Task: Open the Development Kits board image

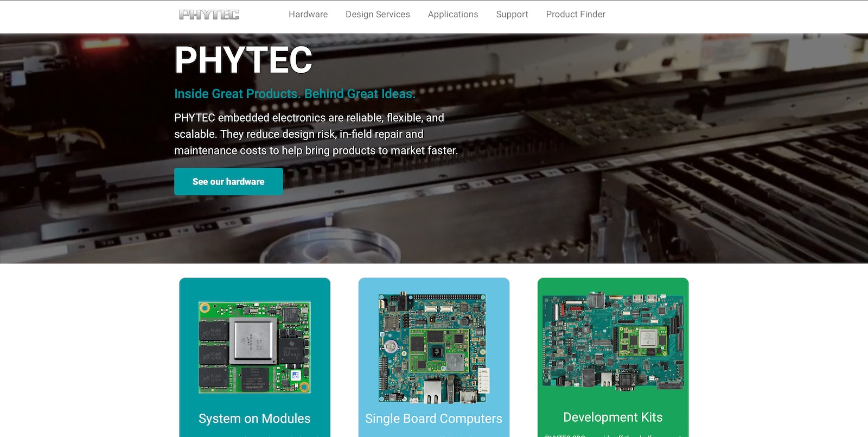Action: pos(613,341)
